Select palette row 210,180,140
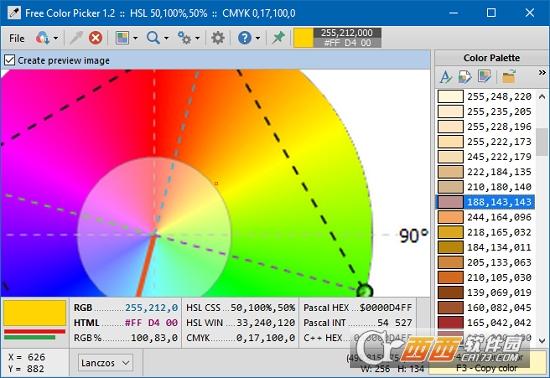550x378 pixels. [x=486, y=187]
